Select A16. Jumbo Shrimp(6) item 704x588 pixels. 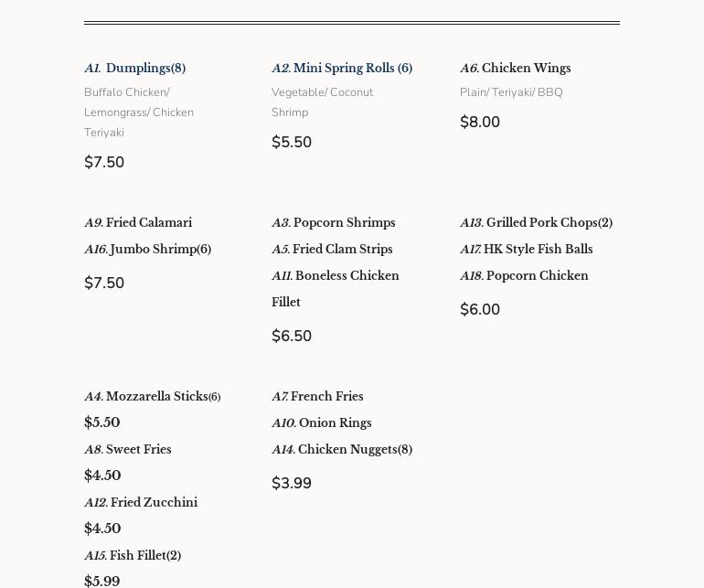click(147, 250)
